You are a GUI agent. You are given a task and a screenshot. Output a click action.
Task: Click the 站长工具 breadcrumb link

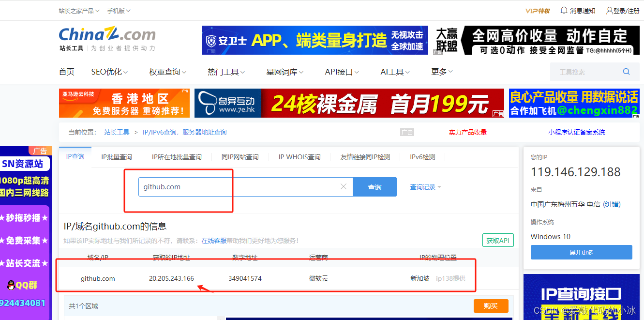point(117,132)
